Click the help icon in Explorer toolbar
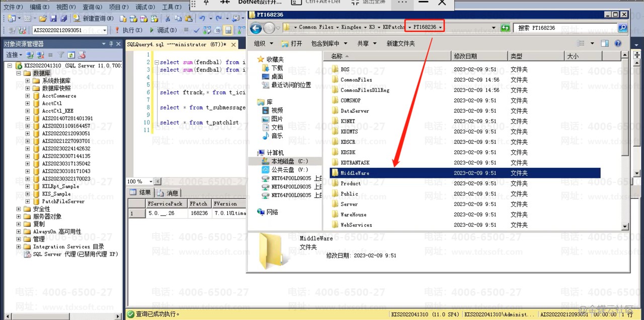644x320 pixels. (x=618, y=44)
